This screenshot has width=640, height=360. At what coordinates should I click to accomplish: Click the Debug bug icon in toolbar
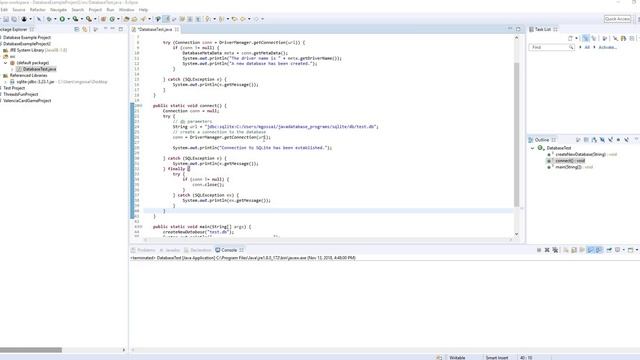(49, 19)
